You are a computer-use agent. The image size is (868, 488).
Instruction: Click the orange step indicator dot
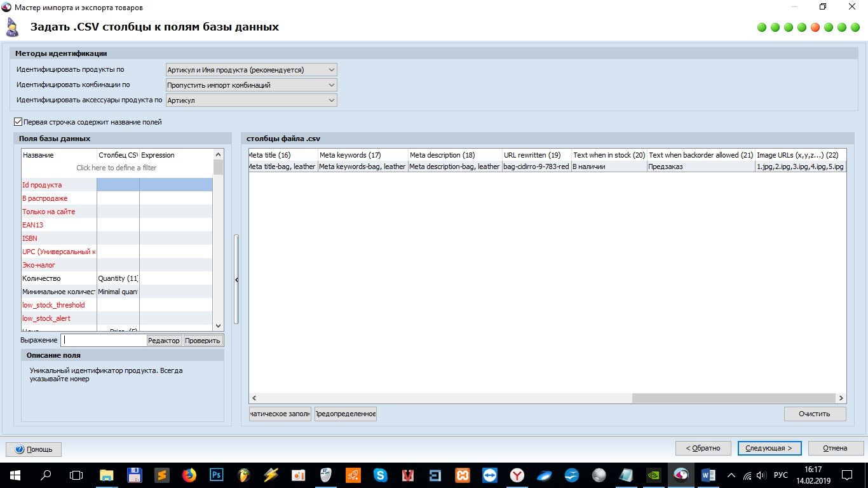pyautogui.click(x=815, y=27)
